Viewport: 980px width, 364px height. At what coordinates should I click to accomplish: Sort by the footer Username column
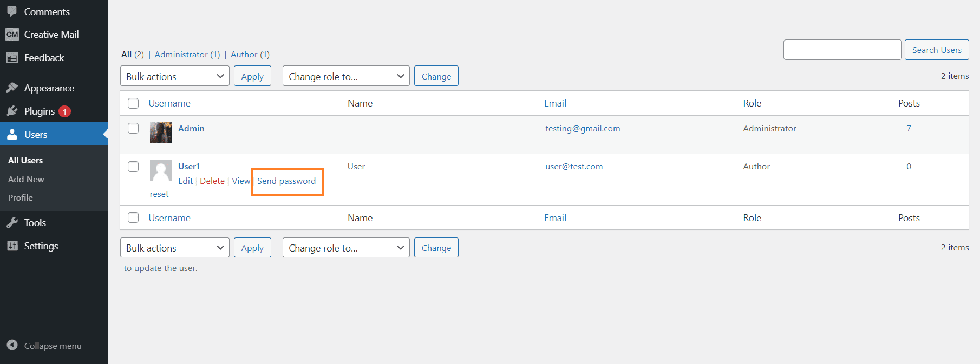click(169, 218)
